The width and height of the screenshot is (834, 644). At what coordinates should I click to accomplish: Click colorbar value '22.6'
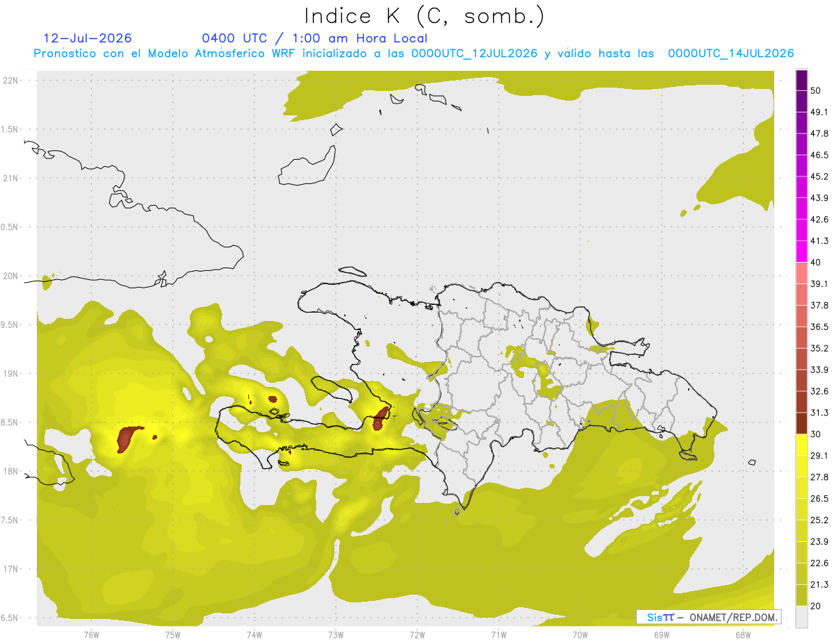coord(819,563)
